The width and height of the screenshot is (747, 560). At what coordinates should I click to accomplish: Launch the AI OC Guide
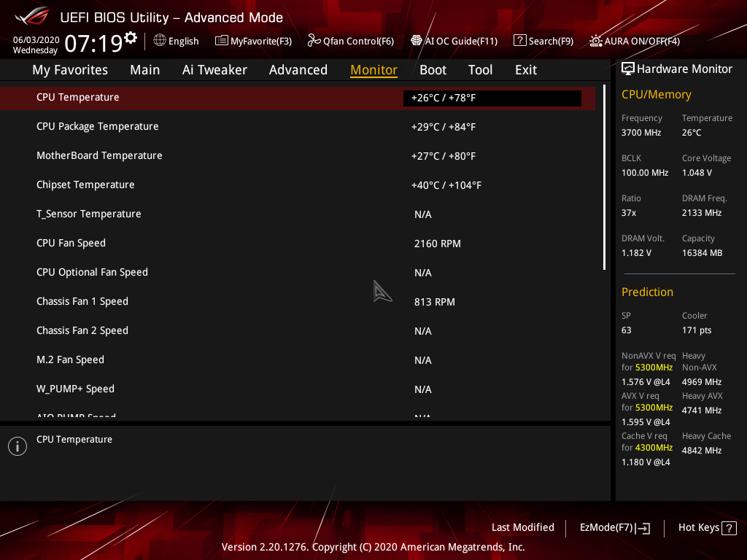[x=454, y=41]
